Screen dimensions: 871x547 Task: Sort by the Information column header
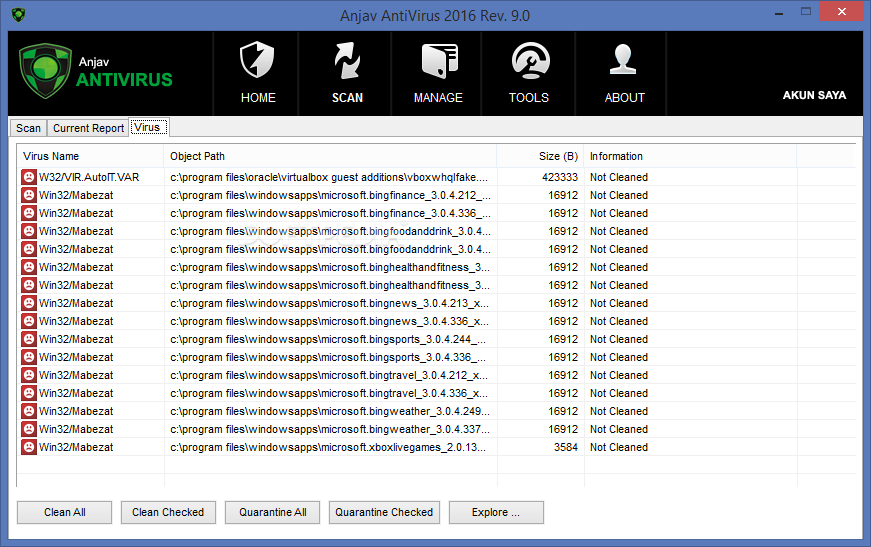[690, 156]
